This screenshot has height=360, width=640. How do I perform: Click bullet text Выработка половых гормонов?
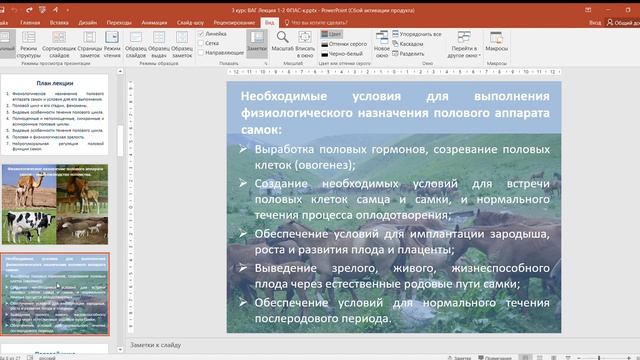[x=402, y=157]
